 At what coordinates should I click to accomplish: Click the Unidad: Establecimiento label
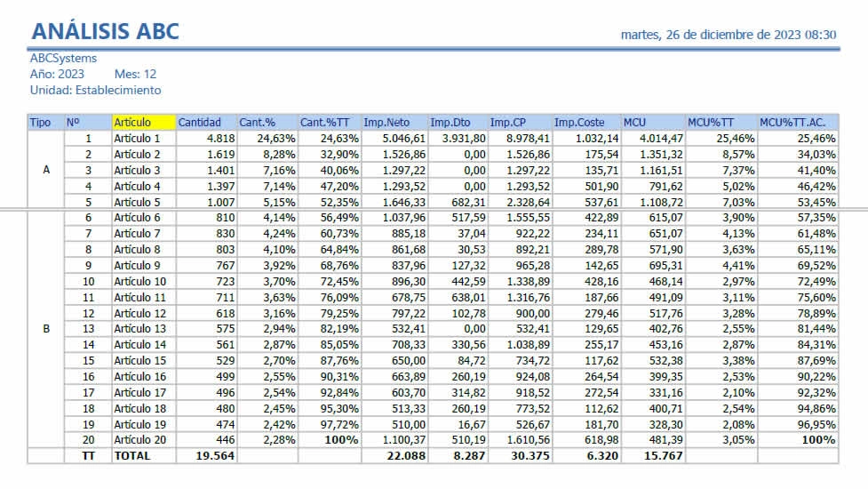pyautogui.click(x=96, y=90)
